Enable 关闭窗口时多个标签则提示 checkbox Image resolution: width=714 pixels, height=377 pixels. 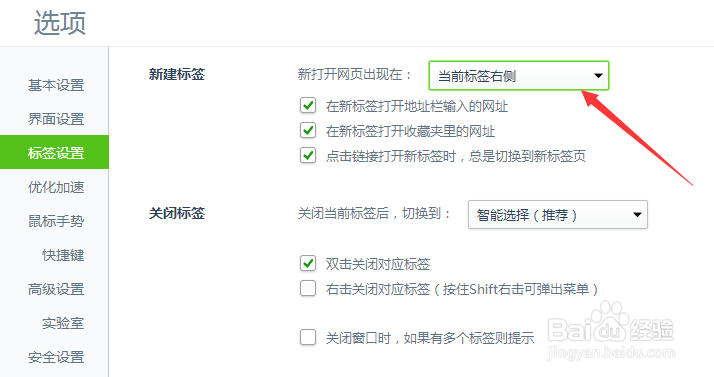308,337
